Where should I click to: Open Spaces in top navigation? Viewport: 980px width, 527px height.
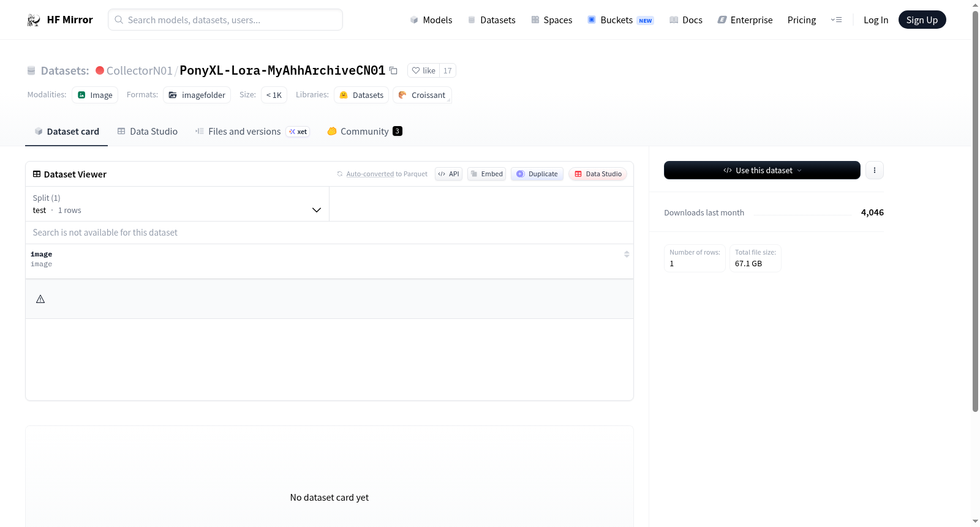click(552, 20)
